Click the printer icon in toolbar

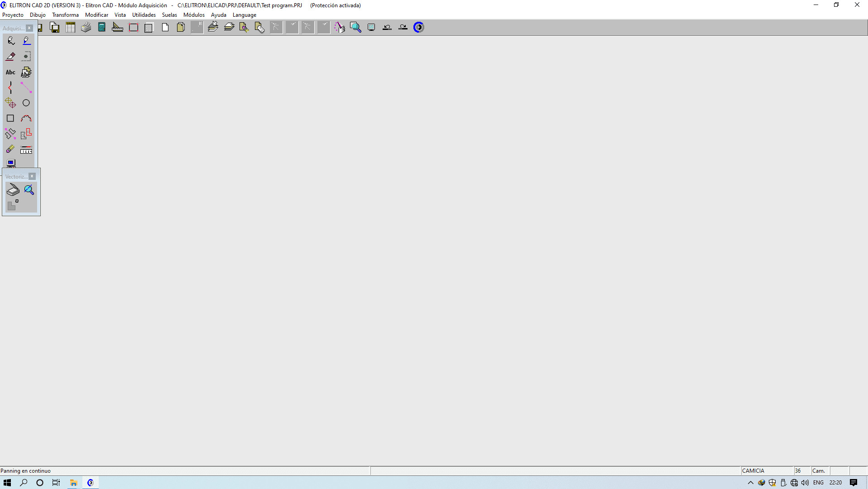[86, 27]
